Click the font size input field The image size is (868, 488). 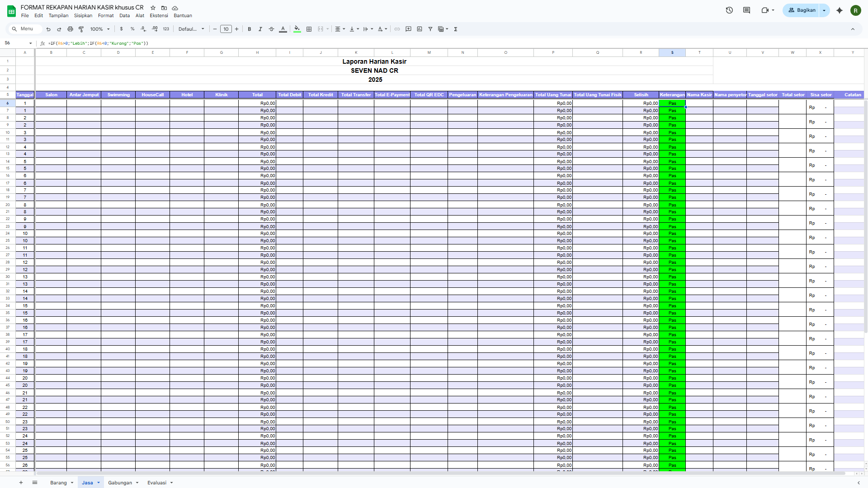226,29
